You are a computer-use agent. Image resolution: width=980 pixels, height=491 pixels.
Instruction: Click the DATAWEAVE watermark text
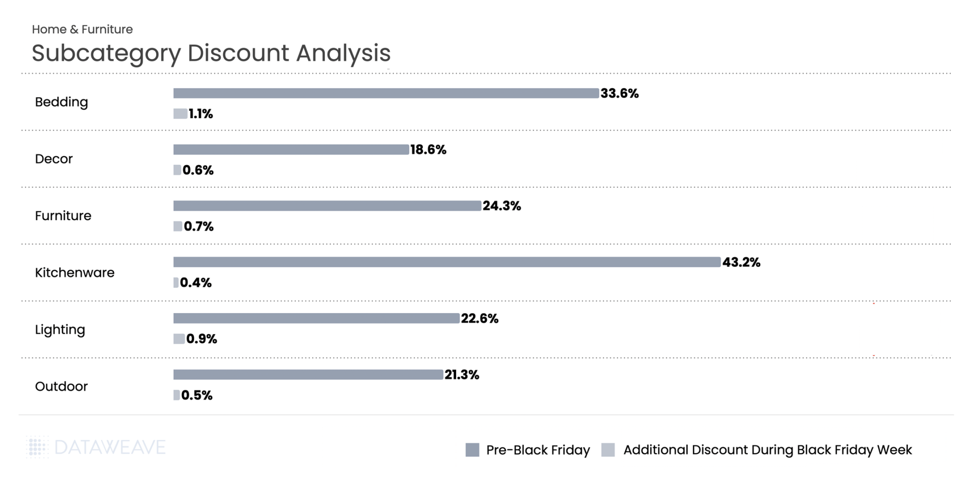click(110, 447)
